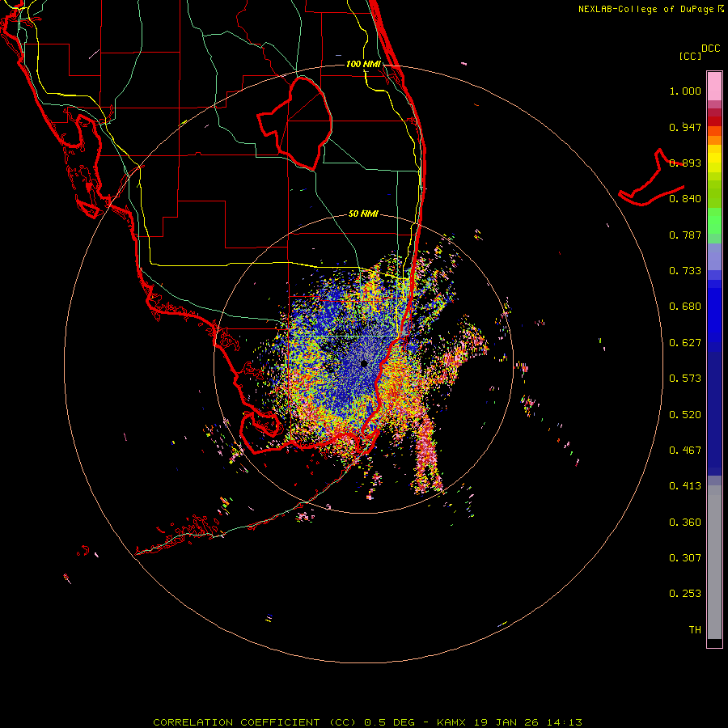
Task: Click the red Lake Okeechobee outline
Action: click(x=294, y=124)
